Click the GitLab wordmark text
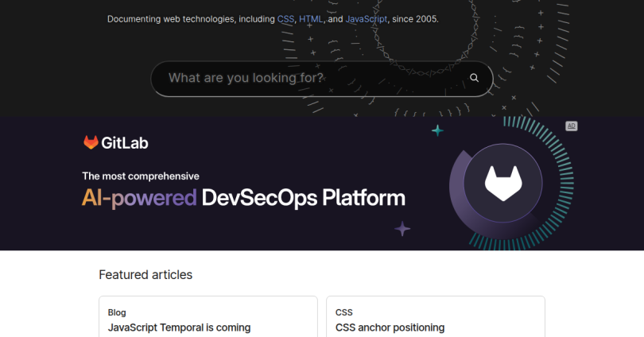The image size is (644, 337). [x=125, y=143]
